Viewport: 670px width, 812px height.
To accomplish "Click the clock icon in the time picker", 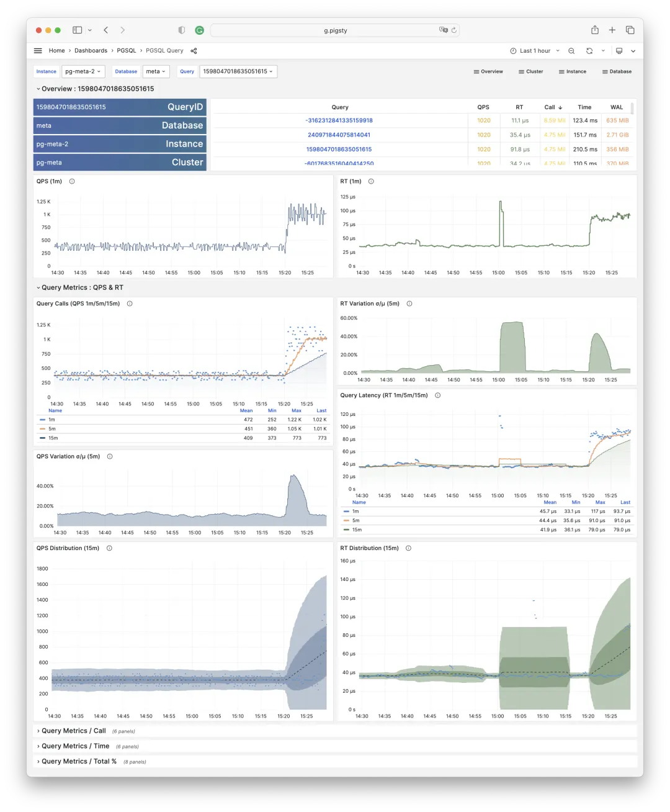I will [513, 50].
